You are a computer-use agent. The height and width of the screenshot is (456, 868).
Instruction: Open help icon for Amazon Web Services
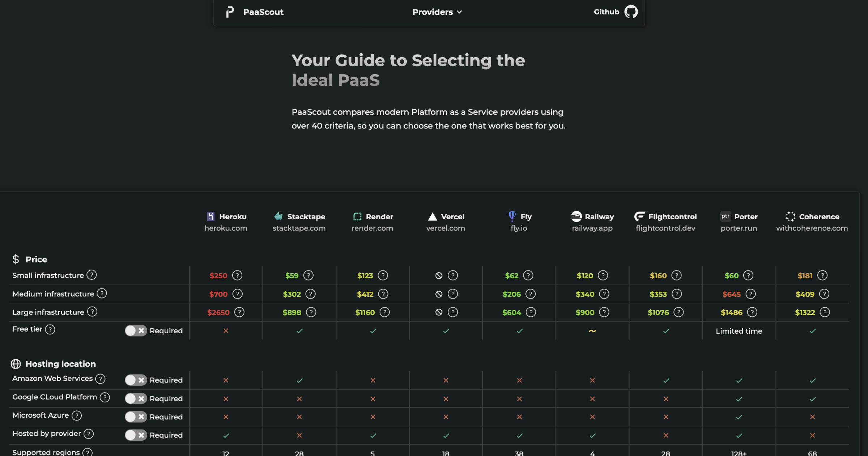pos(100,379)
